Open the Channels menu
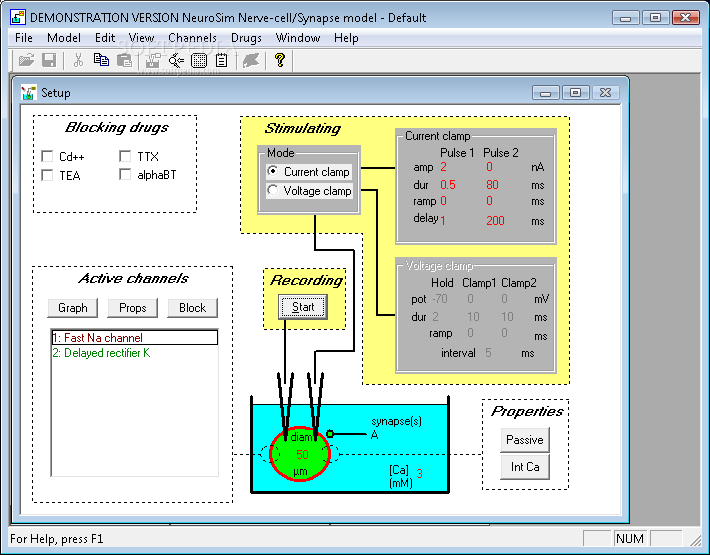This screenshot has height=555, width=710. tap(192, 38)
